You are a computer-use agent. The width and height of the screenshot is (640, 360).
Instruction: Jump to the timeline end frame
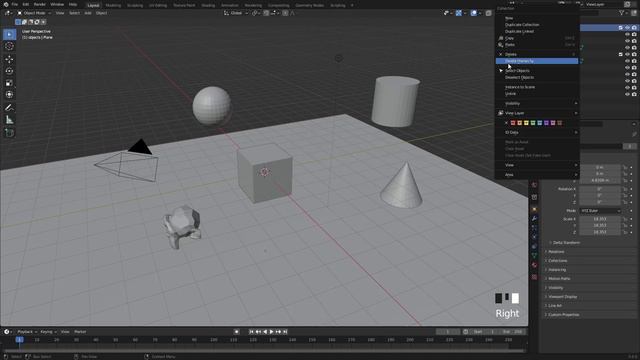pyautogui.click(x=285, y=332)
